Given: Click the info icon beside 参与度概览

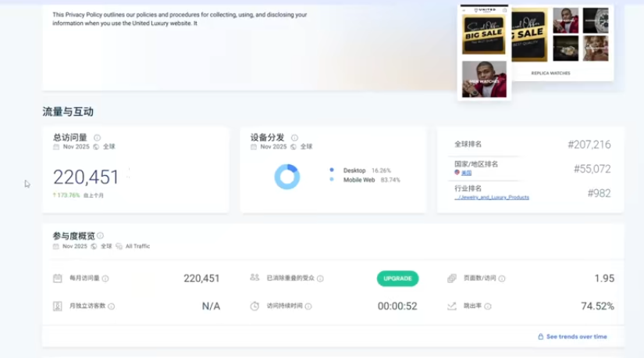Looking at the screenshot, I should coord(100,235).
